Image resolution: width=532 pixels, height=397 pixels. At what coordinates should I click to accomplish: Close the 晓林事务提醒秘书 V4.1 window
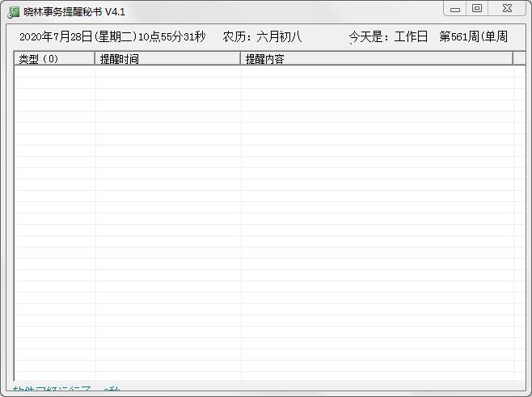click(x=507, y=9)
